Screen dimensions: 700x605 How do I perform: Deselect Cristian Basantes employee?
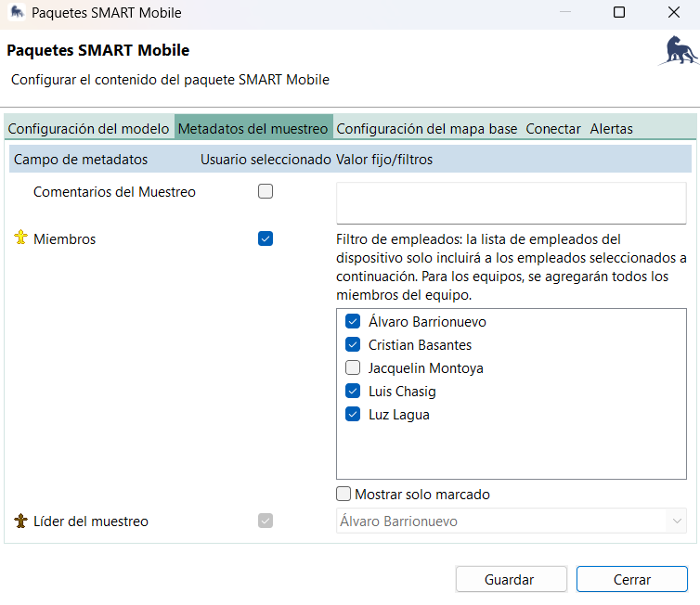click(x=353, y=345)
